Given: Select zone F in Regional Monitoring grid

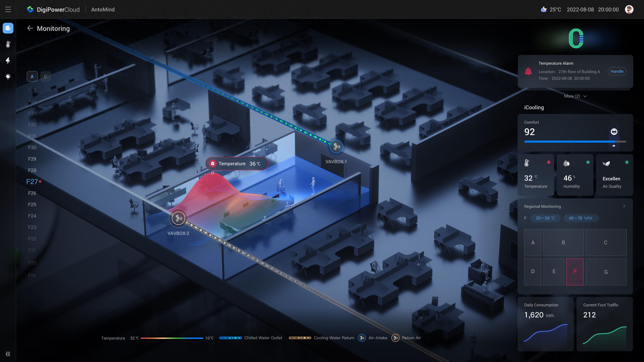Looking at the screenshot, I should point(575,271).
